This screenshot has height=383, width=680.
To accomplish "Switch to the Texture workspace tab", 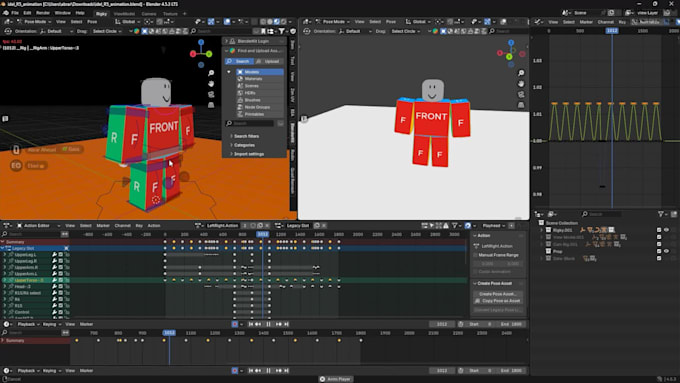I will pos(170,13).
